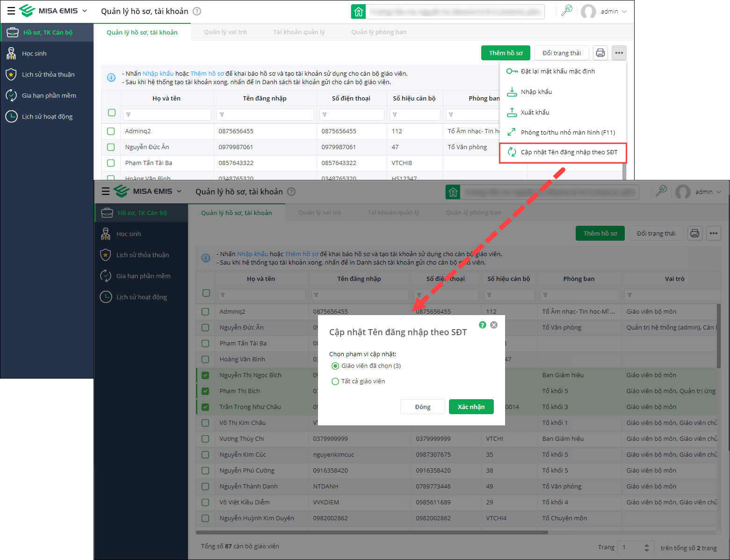The image size is (730, 560).
Task: Click Tên đăng nhập filter funnel in background window
Action: pyautogui.click(x=222, y=115)
